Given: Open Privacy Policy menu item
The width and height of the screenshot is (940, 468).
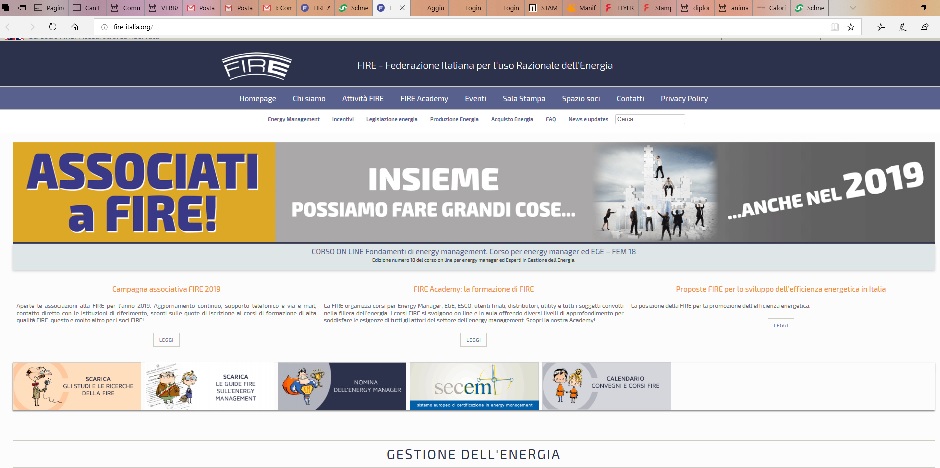Looking at the screenshot, I should (x=684, y=99).
